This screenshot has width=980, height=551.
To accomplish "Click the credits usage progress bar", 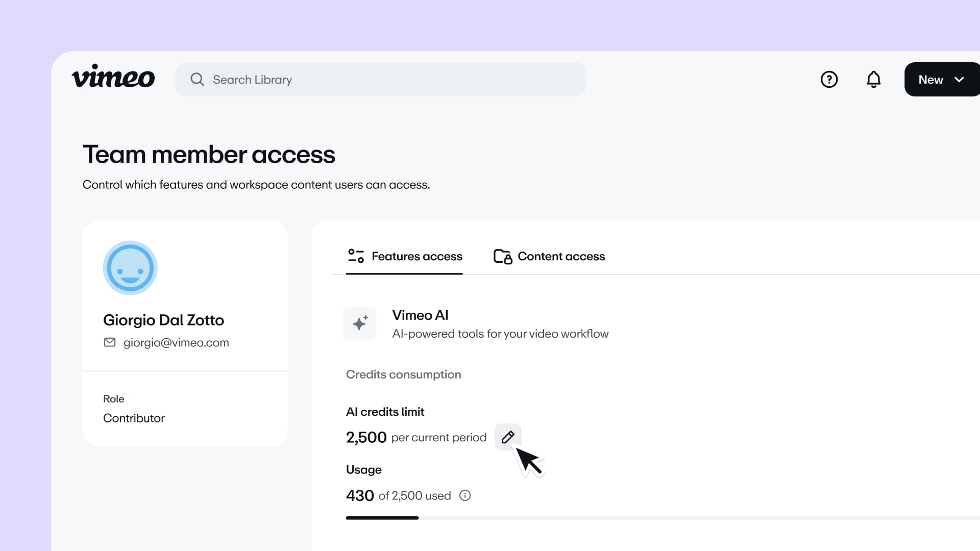I will 663,518.
